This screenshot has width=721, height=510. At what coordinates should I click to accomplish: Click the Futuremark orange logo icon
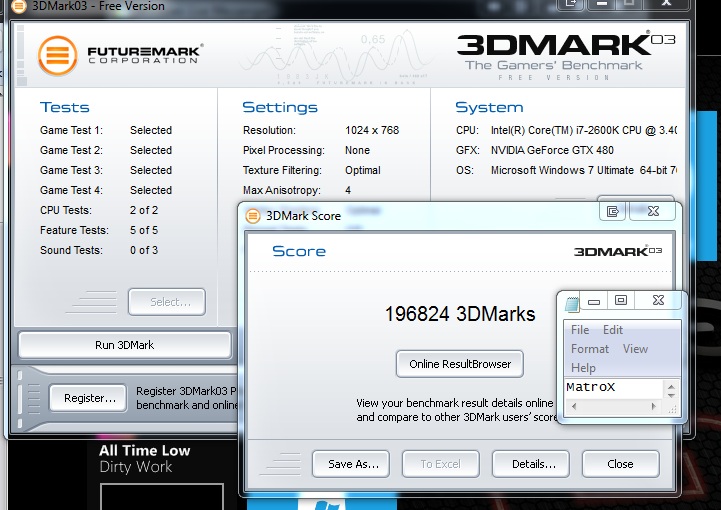[58, 55]
